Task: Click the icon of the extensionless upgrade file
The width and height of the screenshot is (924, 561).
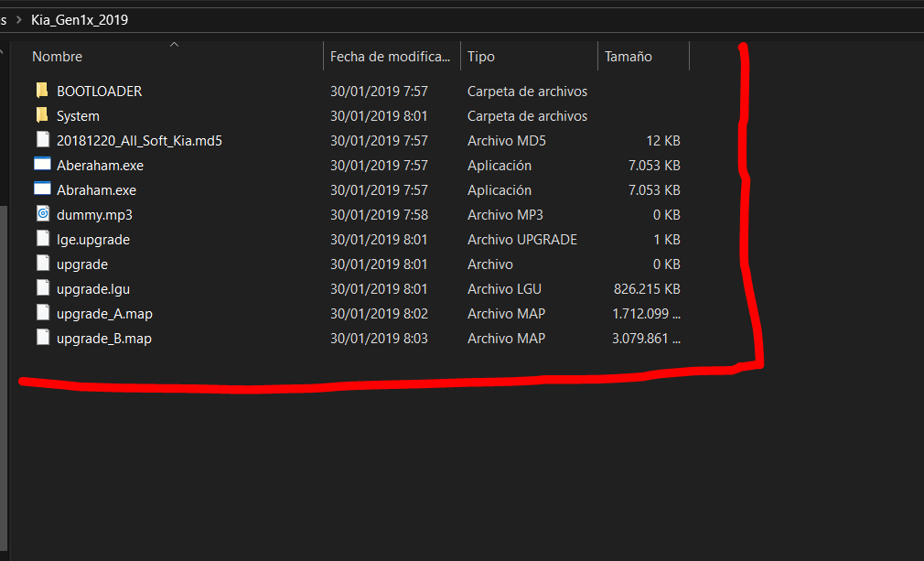Action: click(x=42, y=264)
